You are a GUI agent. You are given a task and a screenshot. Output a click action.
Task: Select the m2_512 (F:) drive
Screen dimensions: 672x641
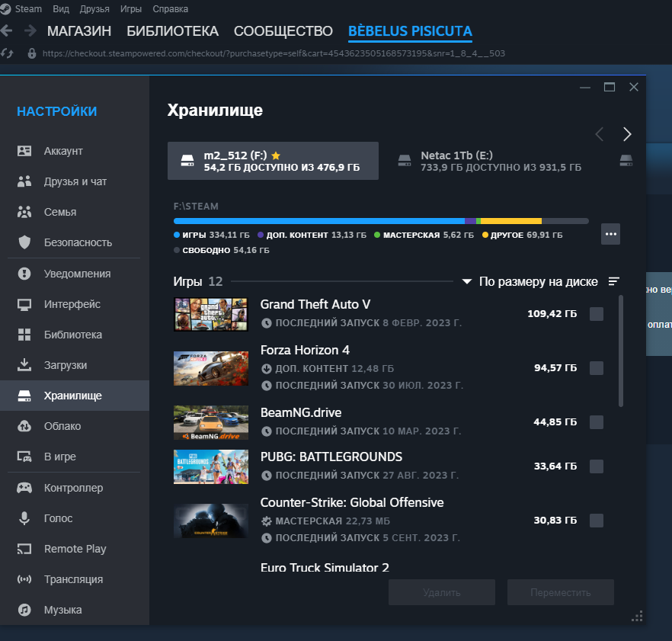click(273, 161)
